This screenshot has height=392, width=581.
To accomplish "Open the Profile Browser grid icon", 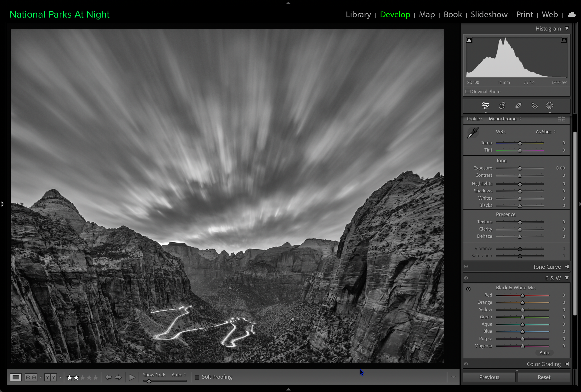I will click(561, 119).
